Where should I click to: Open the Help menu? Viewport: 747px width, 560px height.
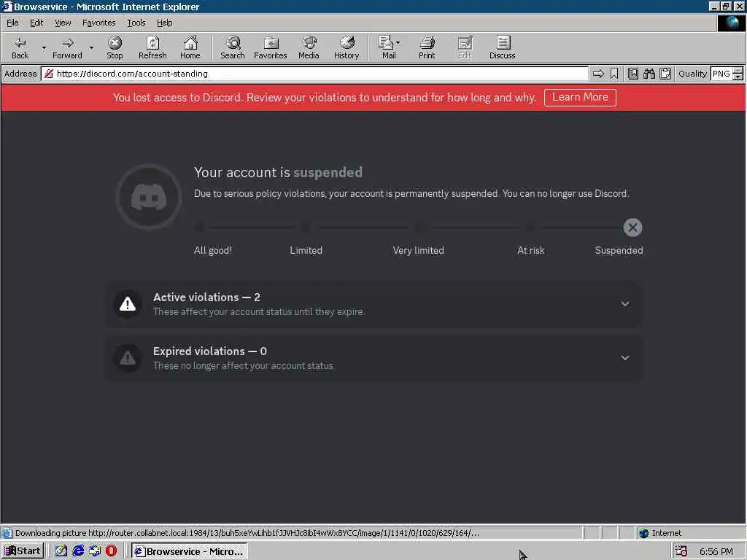164,23
